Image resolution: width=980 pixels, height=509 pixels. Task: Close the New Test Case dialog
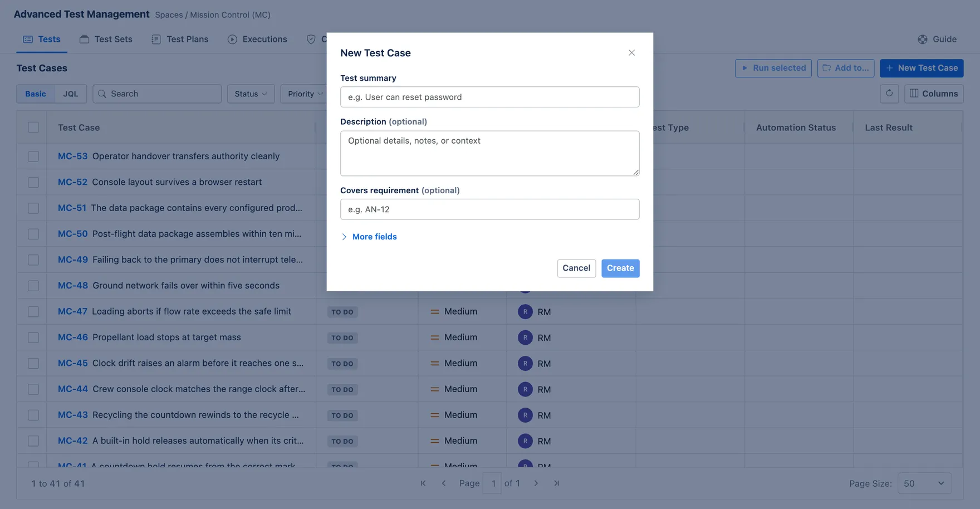[631, 53]
